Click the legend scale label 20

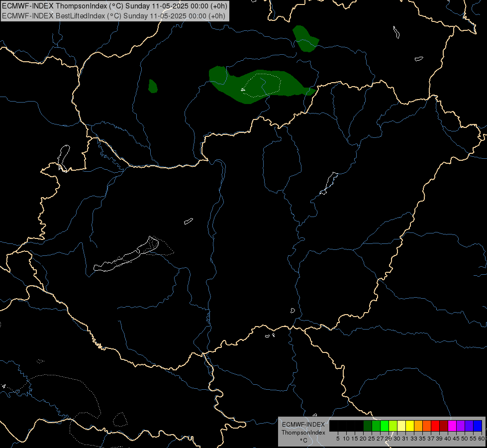(363, 439)
